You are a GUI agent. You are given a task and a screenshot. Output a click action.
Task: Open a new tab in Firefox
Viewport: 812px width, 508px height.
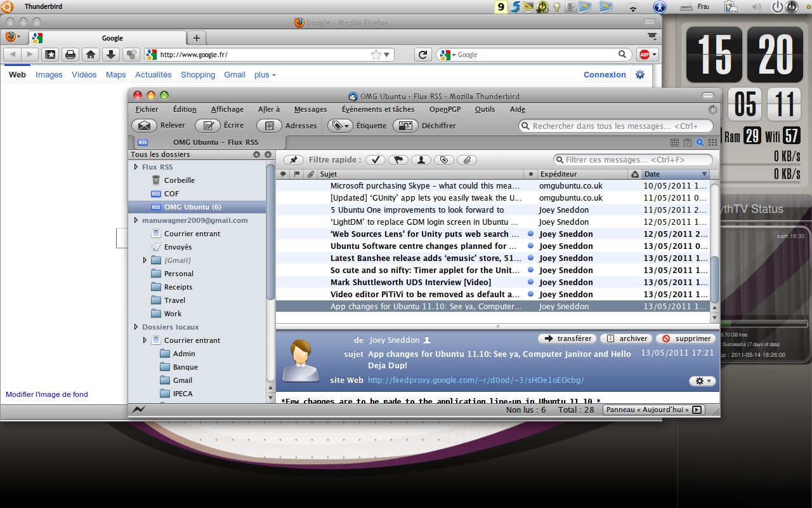pos(197,38)
